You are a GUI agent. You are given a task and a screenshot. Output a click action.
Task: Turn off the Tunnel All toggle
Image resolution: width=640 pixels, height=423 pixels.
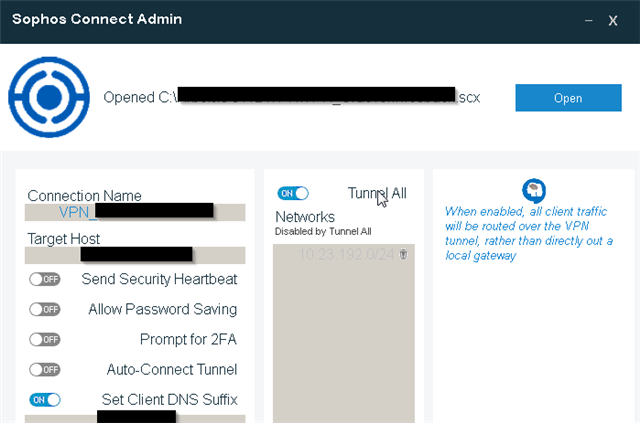[x=293, y=193]
